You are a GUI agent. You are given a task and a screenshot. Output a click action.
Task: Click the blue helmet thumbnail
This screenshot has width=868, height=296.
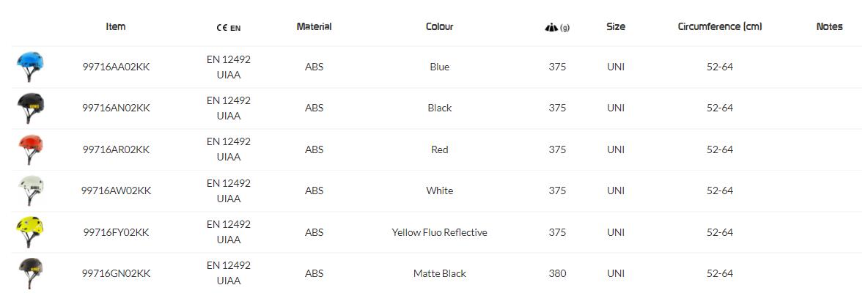[x=30, y=67]
